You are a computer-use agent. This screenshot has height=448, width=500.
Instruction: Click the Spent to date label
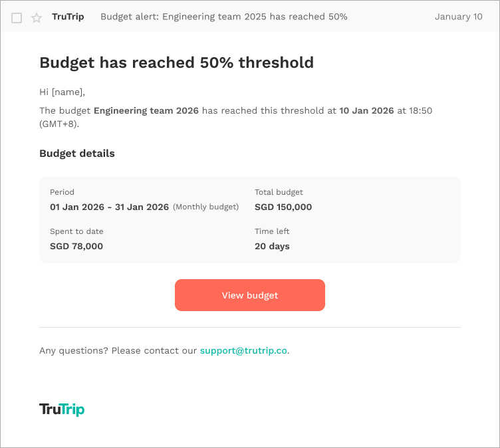76,231
